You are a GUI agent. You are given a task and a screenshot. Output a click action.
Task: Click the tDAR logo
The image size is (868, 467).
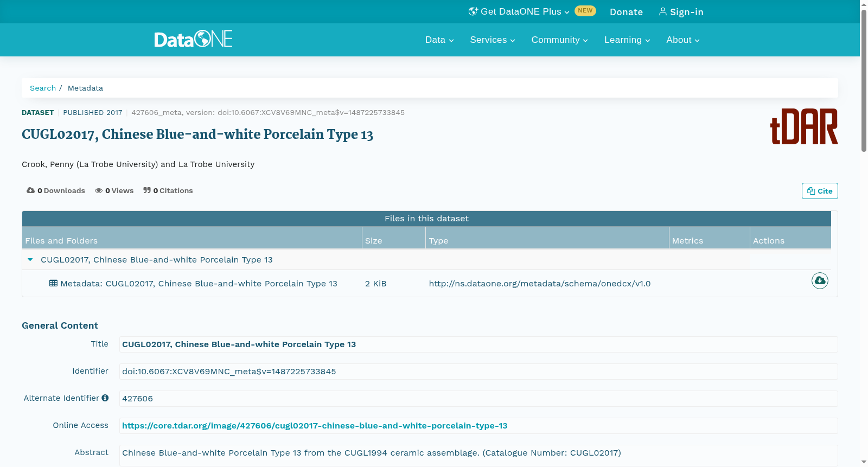click(804, 126)
